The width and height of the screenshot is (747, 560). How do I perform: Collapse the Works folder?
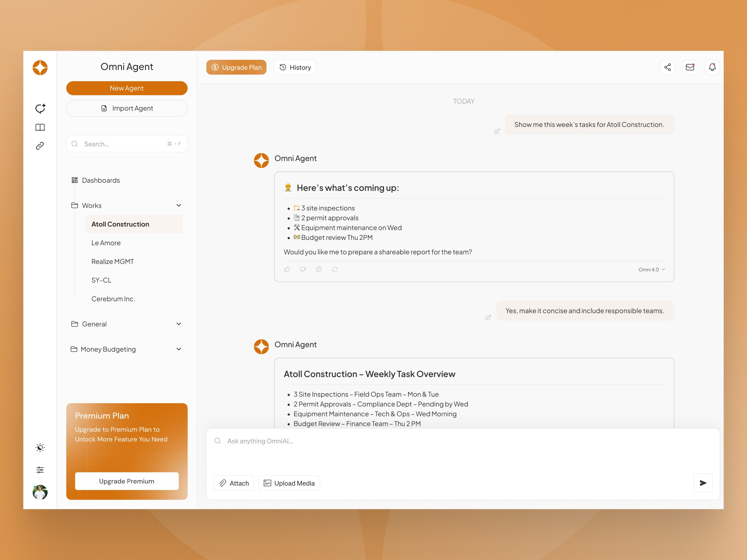[179, 205]
